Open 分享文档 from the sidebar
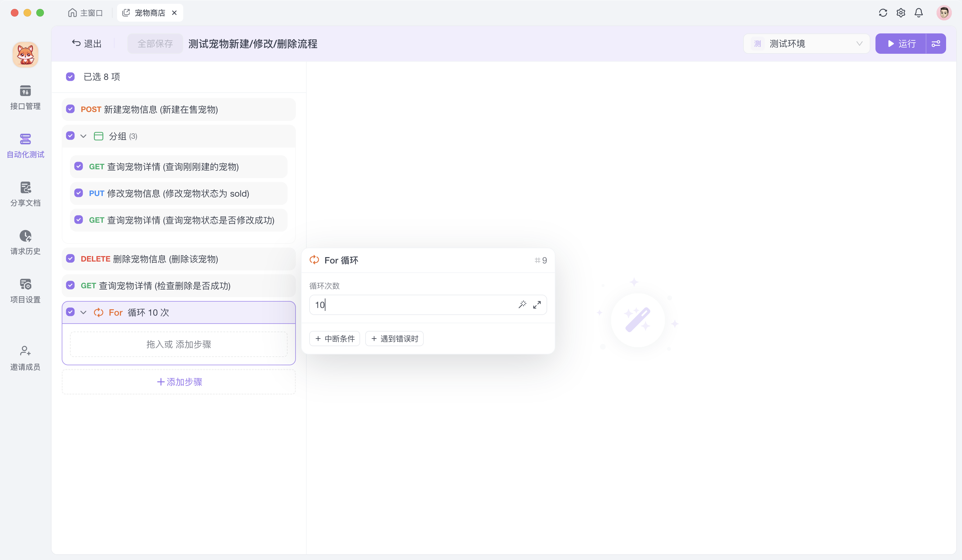 [25, 193]
